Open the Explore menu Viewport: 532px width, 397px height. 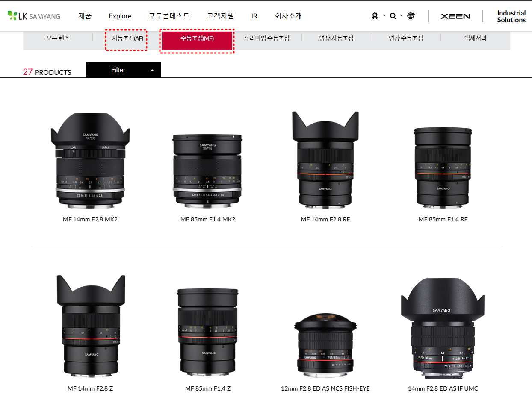(120, 16)
